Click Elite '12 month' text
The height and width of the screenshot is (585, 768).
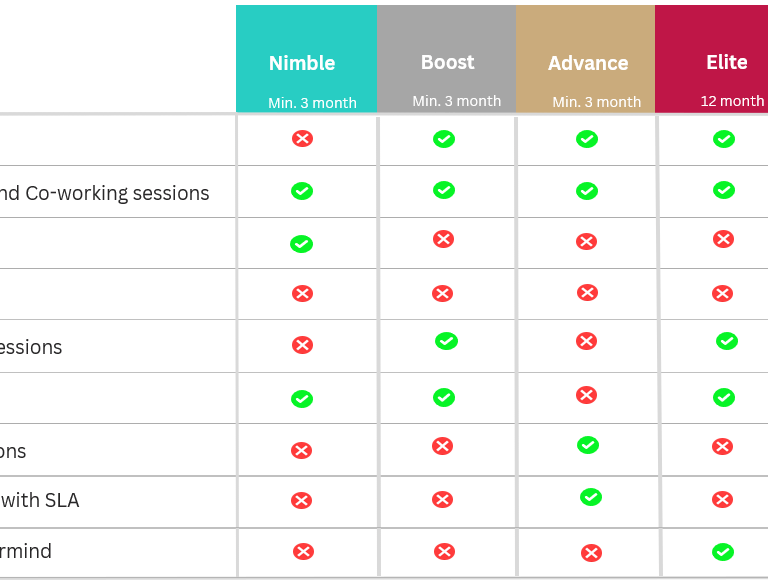click(x=732, y=101)
